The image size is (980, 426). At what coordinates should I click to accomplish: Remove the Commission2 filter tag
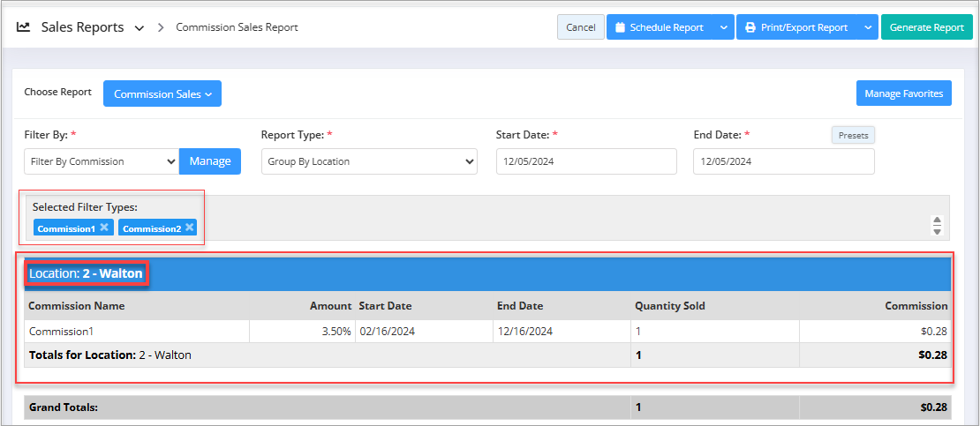coord(189,228)
